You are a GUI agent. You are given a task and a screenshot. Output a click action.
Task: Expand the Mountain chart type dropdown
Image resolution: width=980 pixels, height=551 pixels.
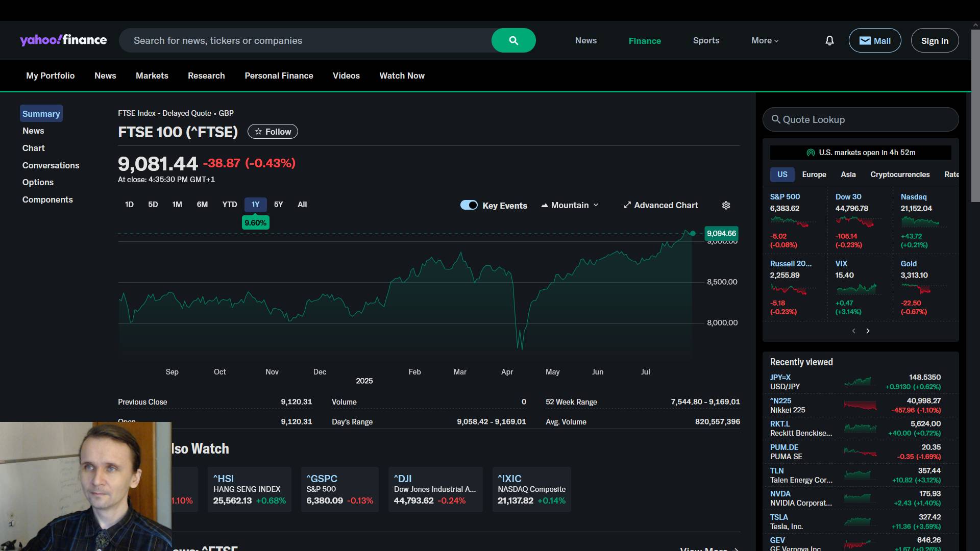click(570, 205)
